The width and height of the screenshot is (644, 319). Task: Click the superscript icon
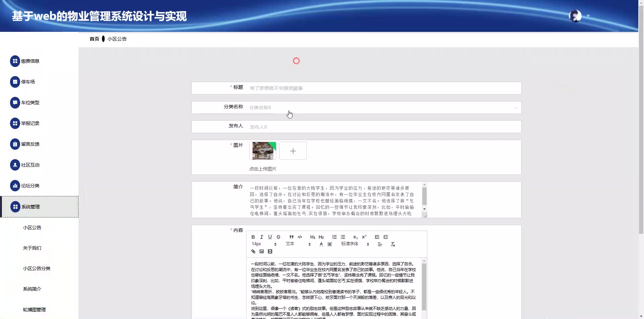pos(364,237)
